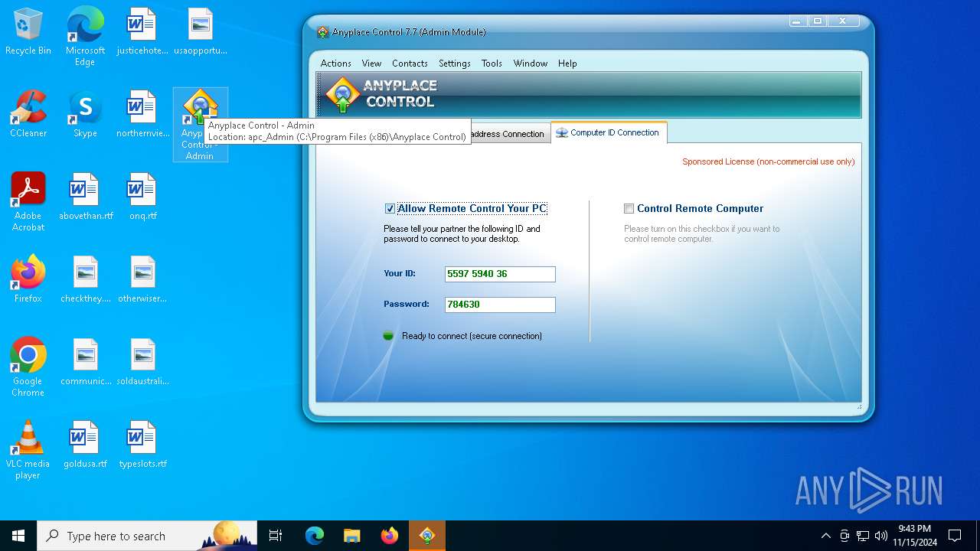Open the network icon in system tray
This screenshot has width=980, height=551.
[863, 536]
